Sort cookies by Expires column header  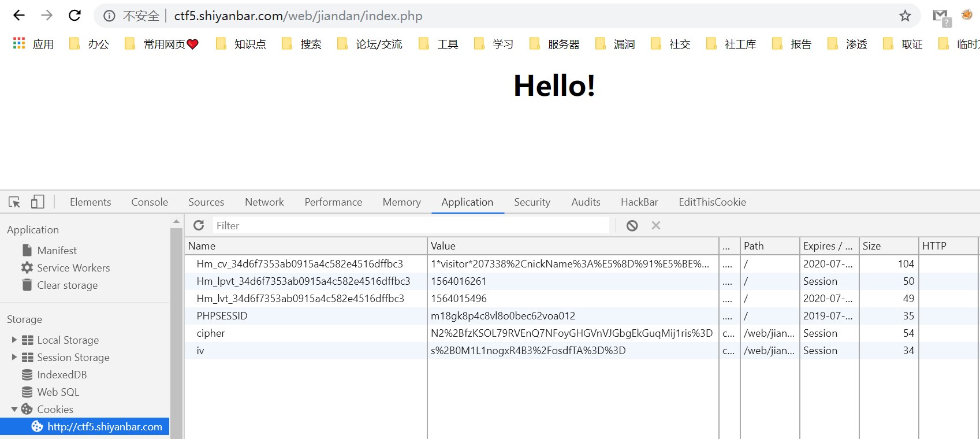click(x=829, y=246)
